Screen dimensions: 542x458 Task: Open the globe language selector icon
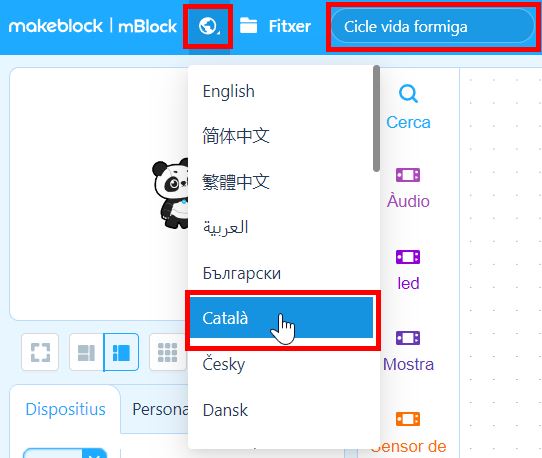[208, 26]
